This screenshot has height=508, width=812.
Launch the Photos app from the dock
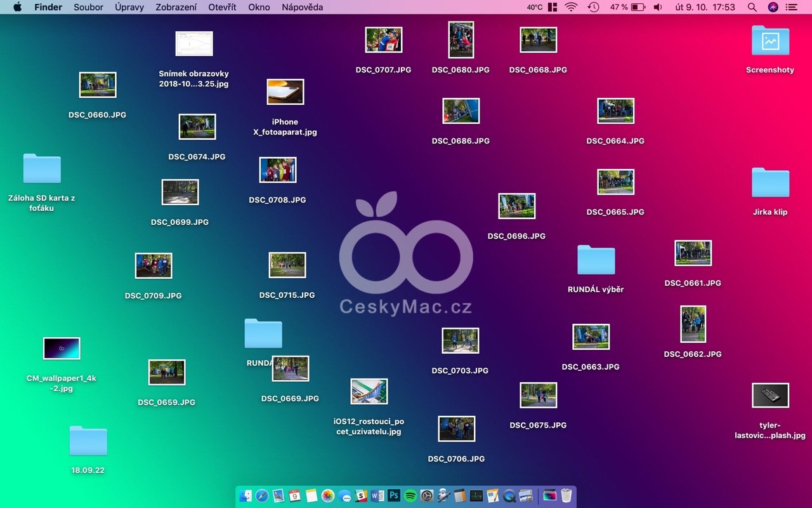328,496
